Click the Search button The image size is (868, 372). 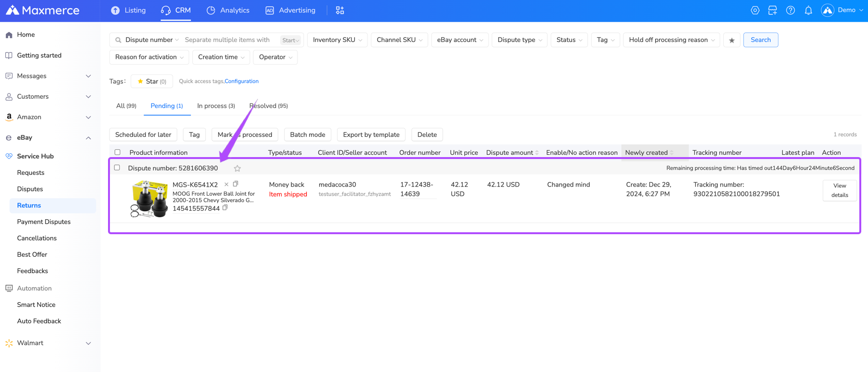point(760,40)
